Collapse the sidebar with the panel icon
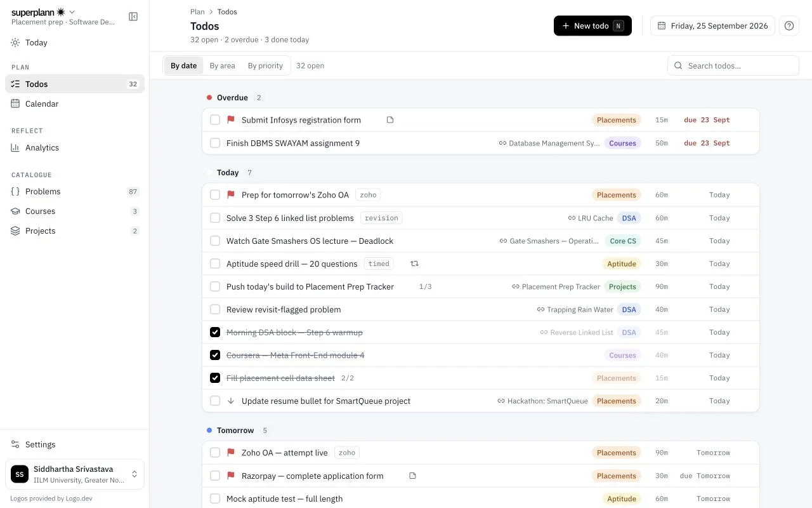This screenshot has width=812, height=508. tap(133, 17)
